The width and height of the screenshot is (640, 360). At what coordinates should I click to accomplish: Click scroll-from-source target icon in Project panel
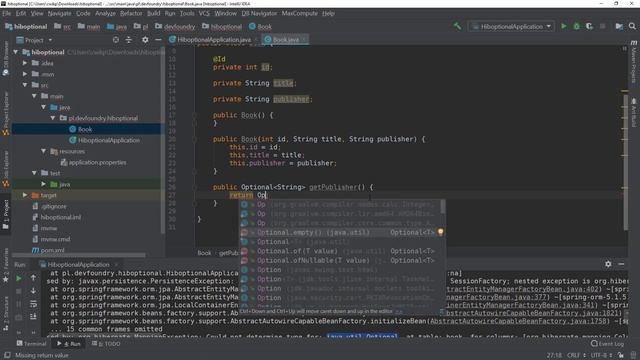[116, 40]
